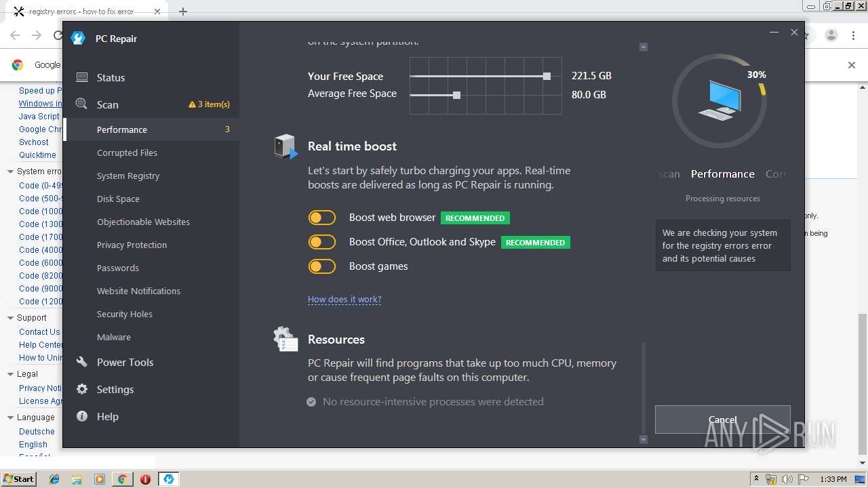This screenshot has width=868, height=488.
Task: Open Chrome three-dot menu
Action: [x=854, y=35]
